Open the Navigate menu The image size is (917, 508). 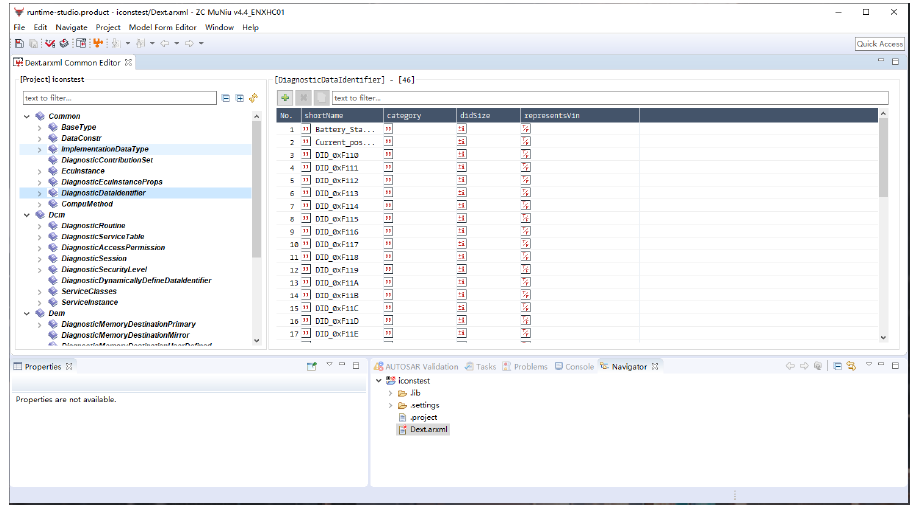(71, 27)
